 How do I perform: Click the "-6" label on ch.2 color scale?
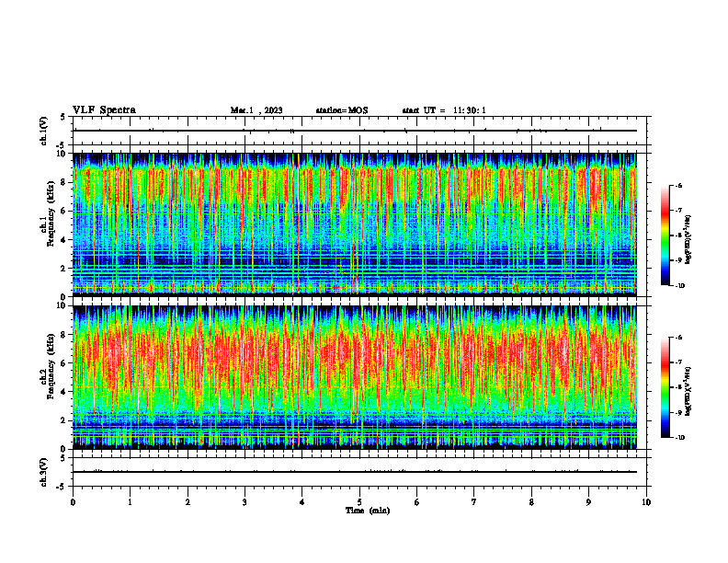pyautogui.click(x=678, y=338)
